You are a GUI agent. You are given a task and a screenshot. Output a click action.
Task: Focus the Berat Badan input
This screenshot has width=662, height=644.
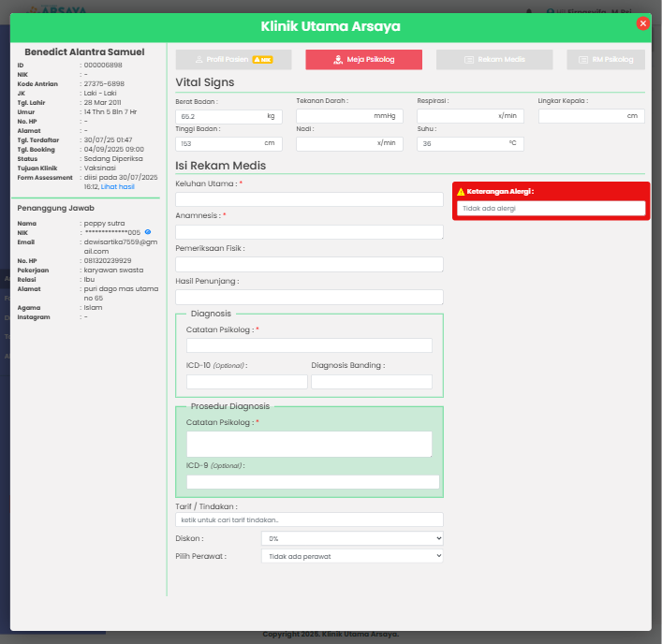point(220,117)
